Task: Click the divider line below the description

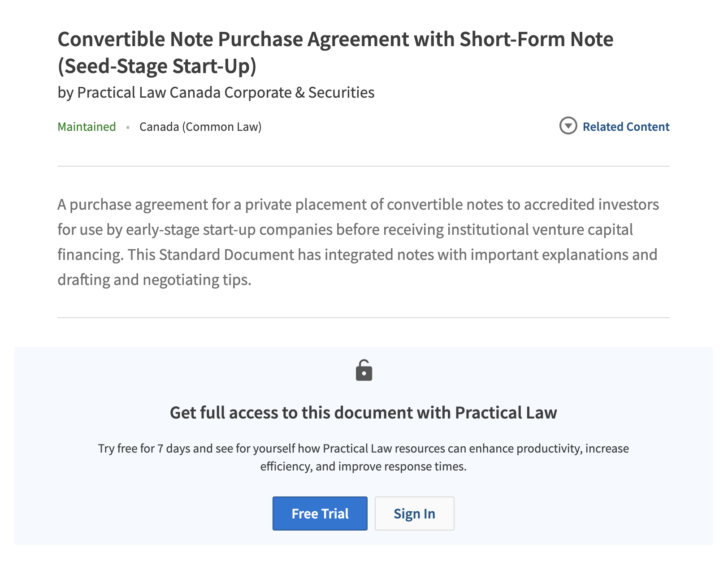Action: (363, 318)
